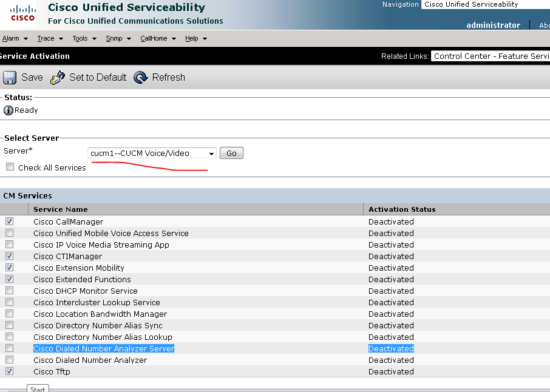Check Cisco Unified Mobile Voice Access Service
This screenshot has width=550, height=392.
(x=10, y=233)
